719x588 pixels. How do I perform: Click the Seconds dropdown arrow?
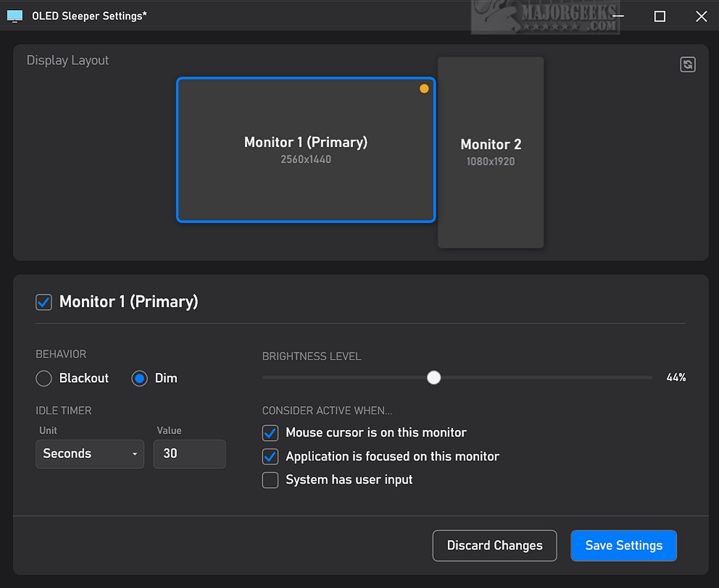[135, 454]
